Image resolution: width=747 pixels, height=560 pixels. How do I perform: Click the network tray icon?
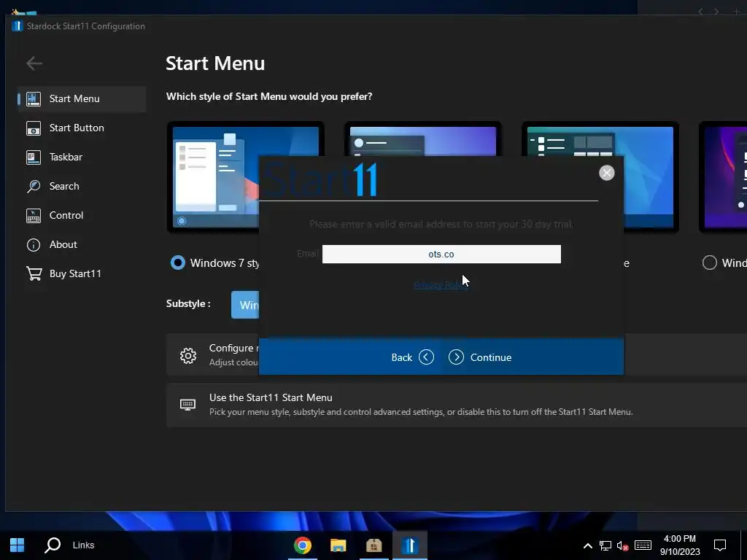tap(605, 545)
